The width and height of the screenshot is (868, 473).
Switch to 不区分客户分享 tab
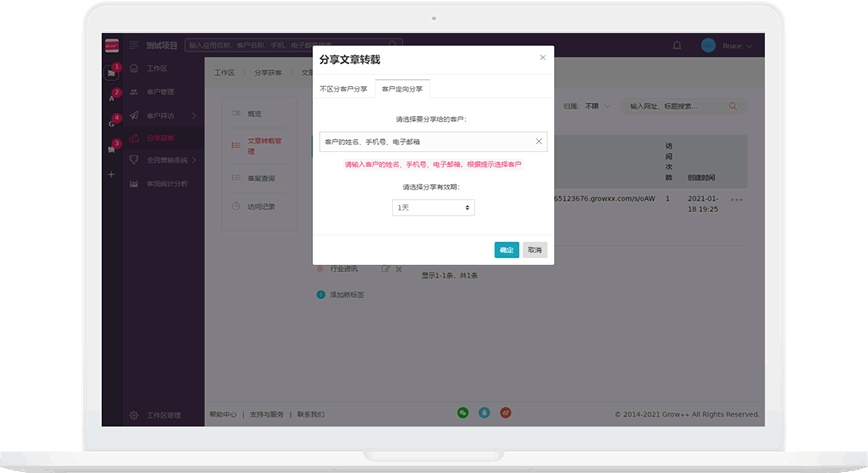[343, 89]
